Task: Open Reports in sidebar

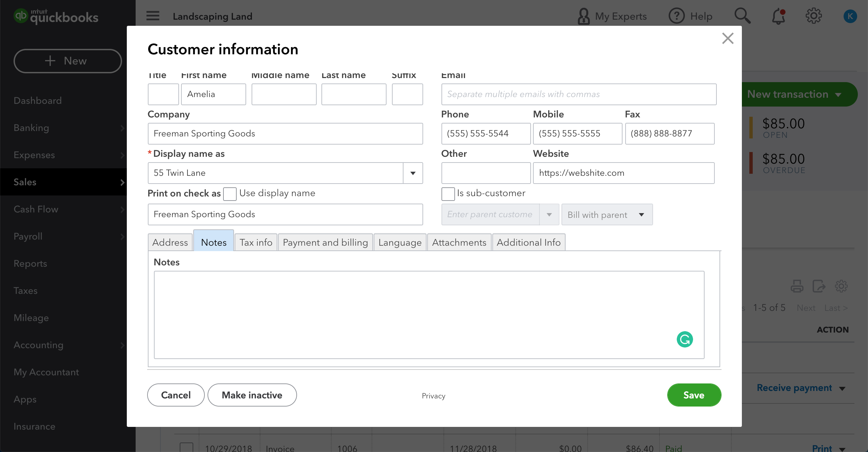Action: point(30,264)
